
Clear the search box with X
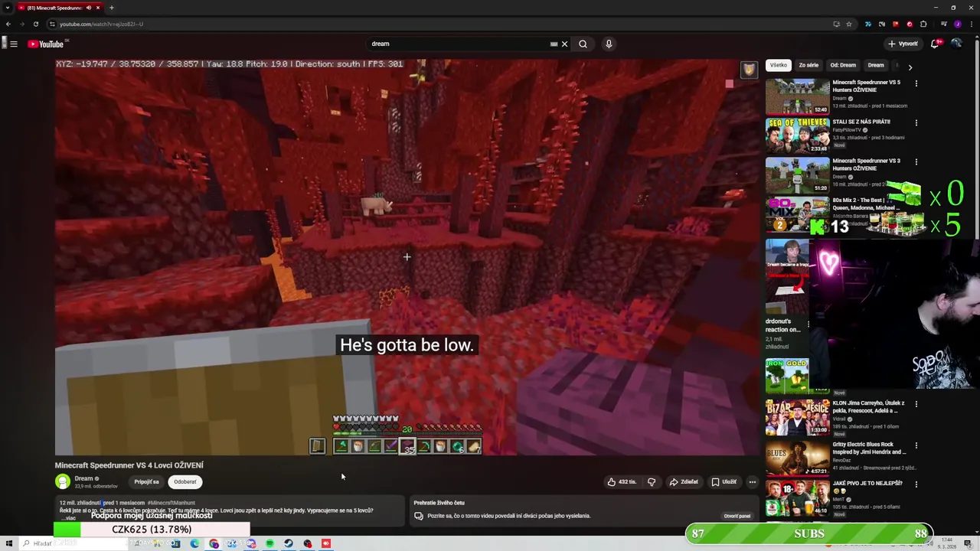pyautogui.click(x=565, y=44)
